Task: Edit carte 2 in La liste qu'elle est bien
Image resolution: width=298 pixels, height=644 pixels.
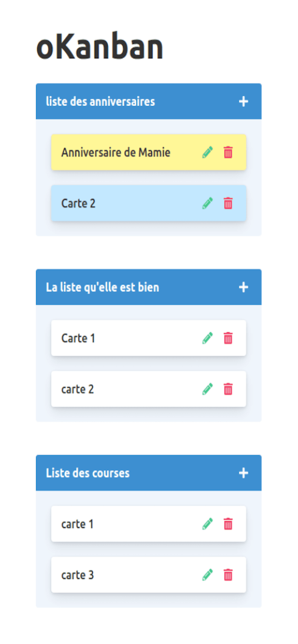Action: 207,389
